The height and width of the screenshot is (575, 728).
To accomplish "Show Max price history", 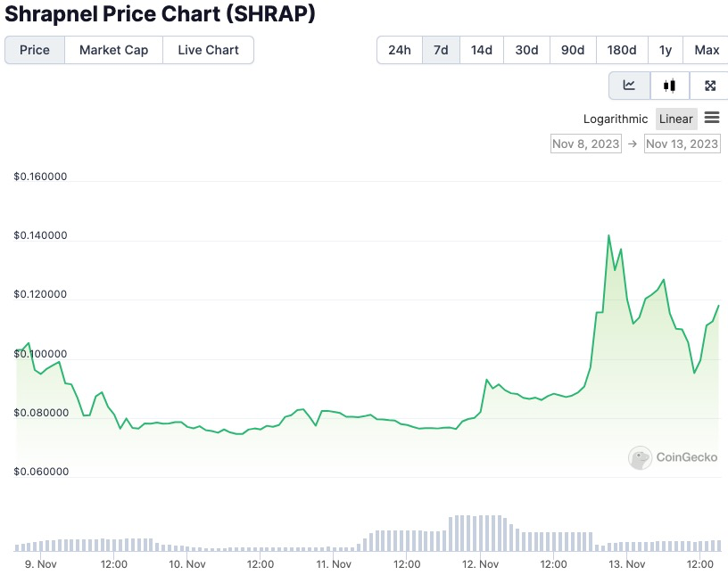I will pyautogui.click(x=707, y=50).
